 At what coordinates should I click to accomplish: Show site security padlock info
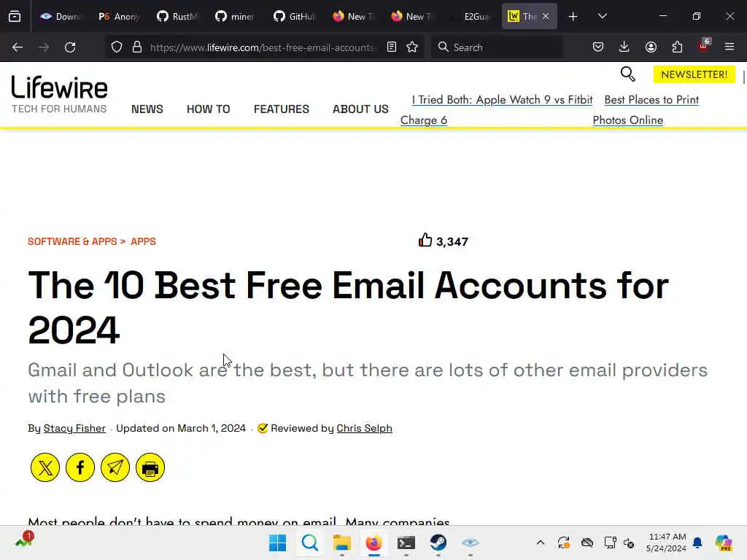tap(137, 47)
